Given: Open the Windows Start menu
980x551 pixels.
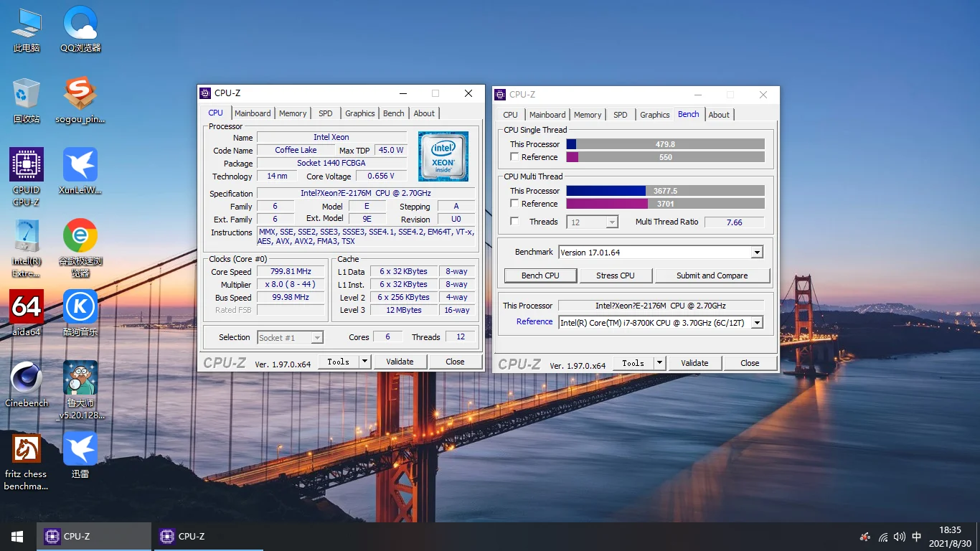Looking at the screenshot, I should click(x=17, y=537).
